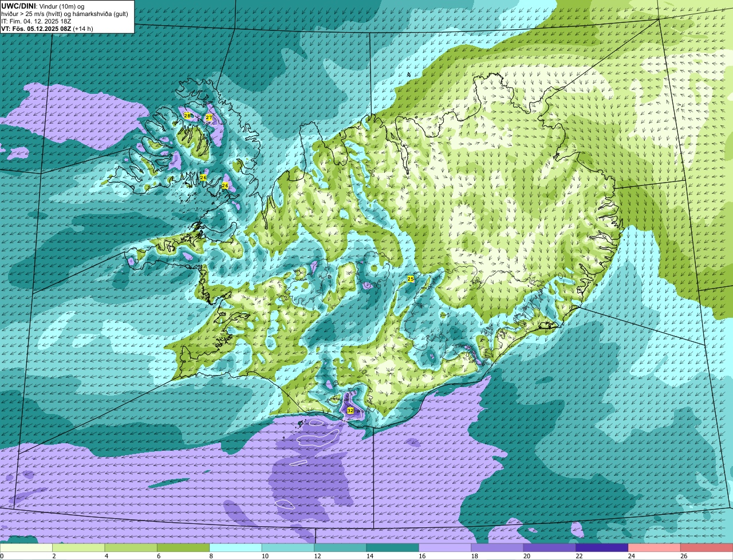Click the color scale swatch between 0 and 2

click(26, 547)
